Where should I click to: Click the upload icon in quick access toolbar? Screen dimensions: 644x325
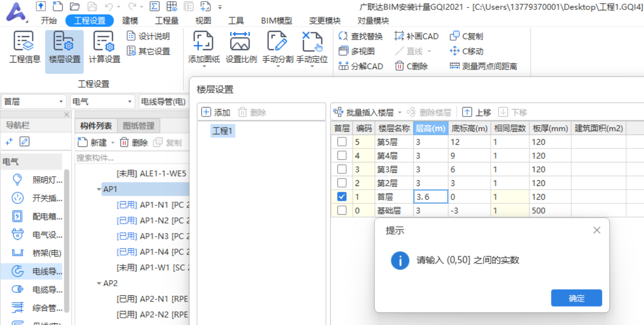(x=41, y=6)
